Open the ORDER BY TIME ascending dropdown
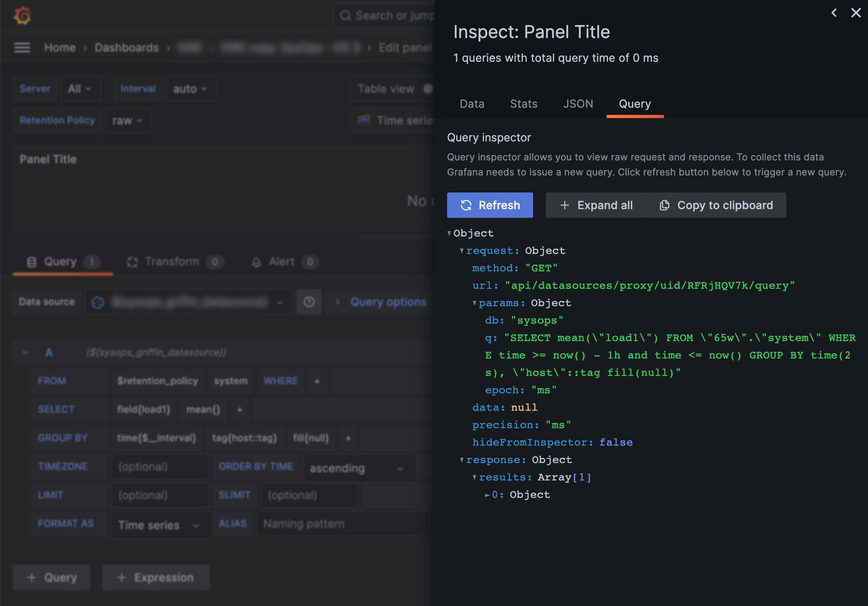Image resolution: width=868 pixels, height=606 pixels. coord(359,468)
